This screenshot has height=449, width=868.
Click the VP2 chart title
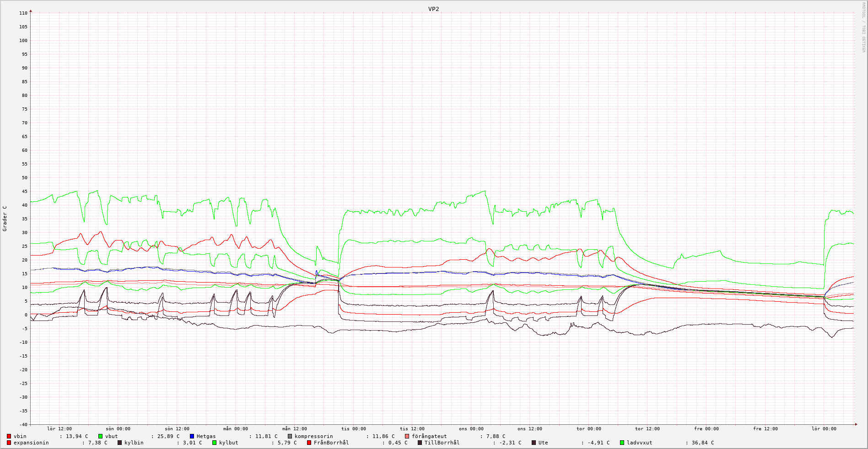(x=433, y=9)
